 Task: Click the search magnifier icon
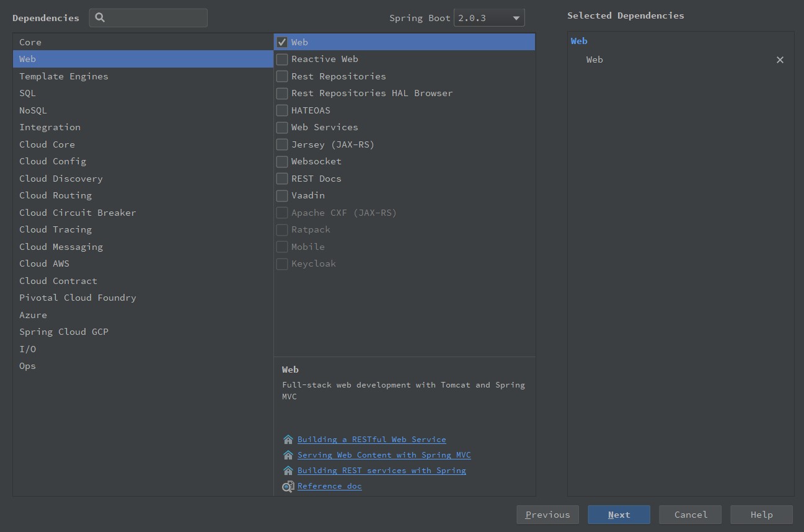point(100,17)
